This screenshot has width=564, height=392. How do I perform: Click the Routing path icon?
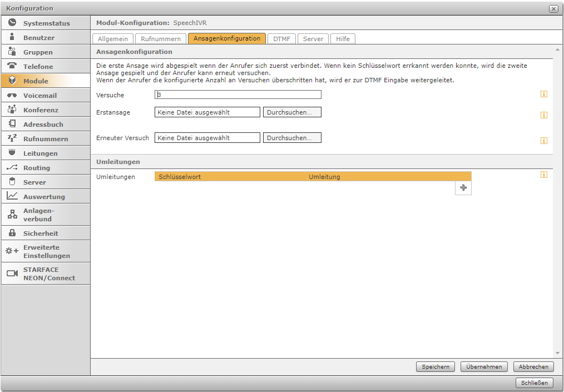12,167
